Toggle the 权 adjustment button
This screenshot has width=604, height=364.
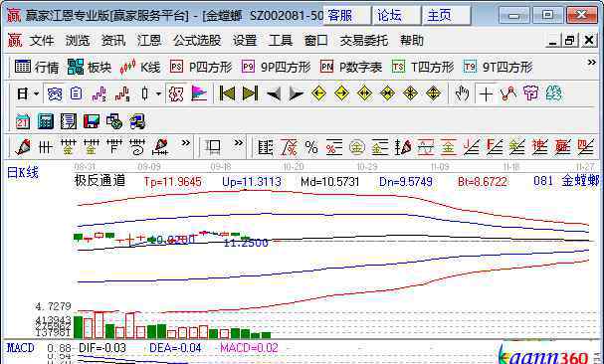pos(176,93)
